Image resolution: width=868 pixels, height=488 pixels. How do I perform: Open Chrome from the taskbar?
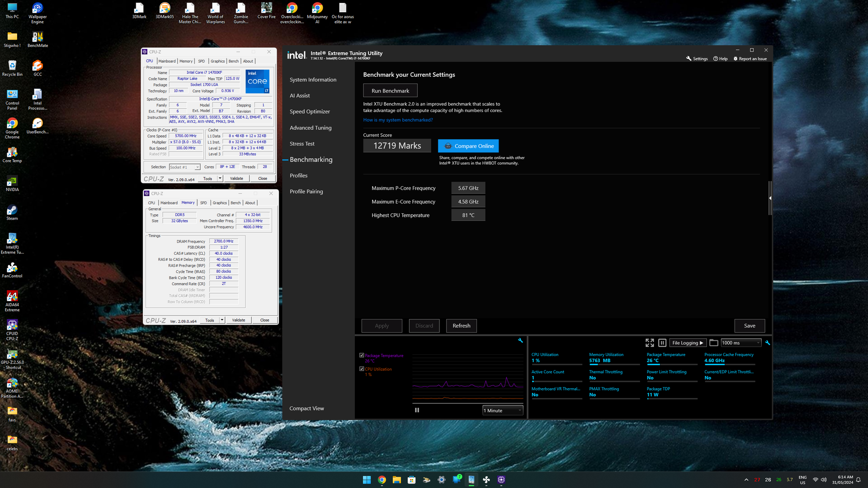click(x=382, y=480)
